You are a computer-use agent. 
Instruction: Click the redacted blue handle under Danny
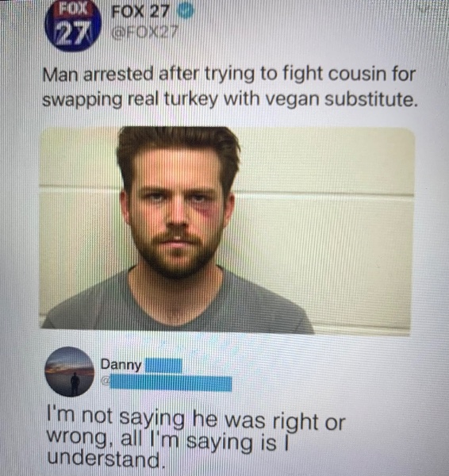171,383
